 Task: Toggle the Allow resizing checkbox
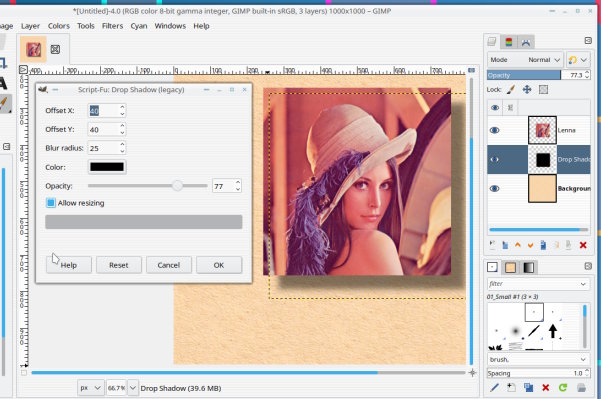click(51, 203)
